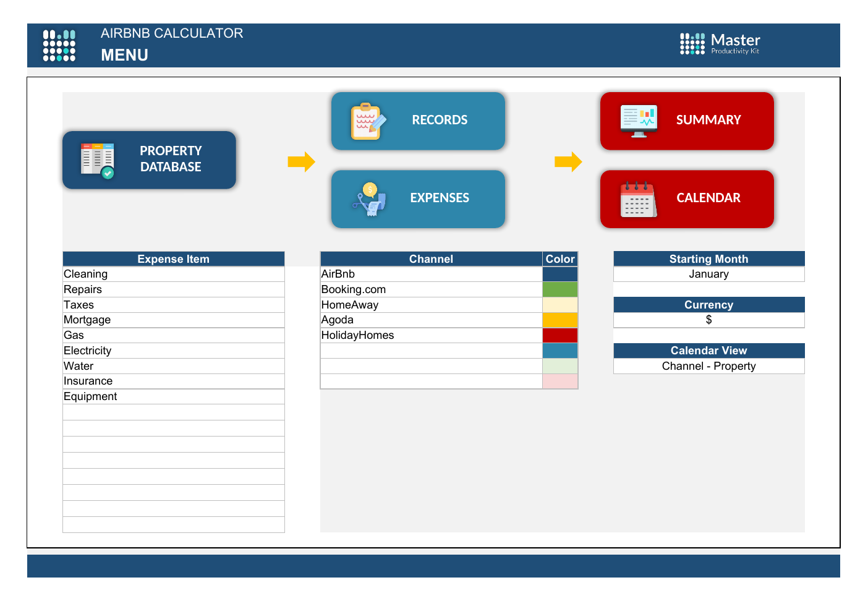Select the AirBnb dark blue color cell

(x=560, y=274)
